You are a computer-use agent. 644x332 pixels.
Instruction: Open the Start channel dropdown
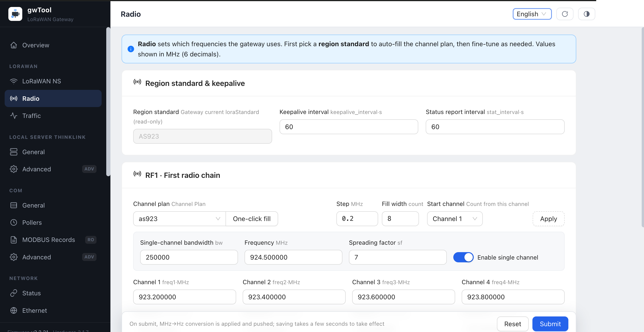point(454,219)
